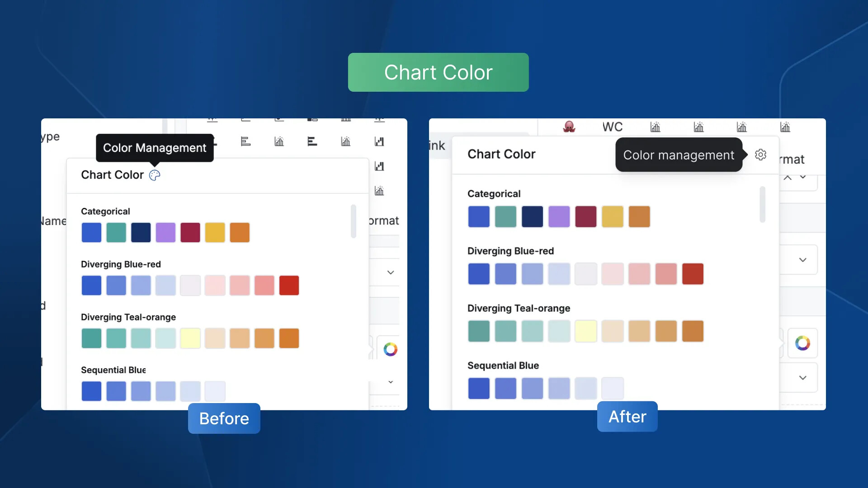Image resolution: width=868 pixels, height=488 pixels.
Task: Click the color wheel button in Before panel
Action: pos(391,349)
